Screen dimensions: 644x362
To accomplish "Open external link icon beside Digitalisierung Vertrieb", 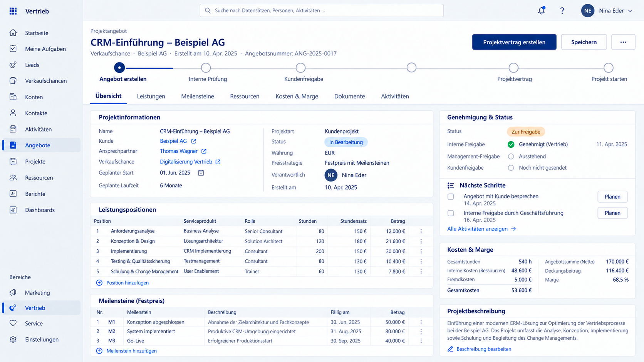I will pyautogui.click(x=218, y=162).
